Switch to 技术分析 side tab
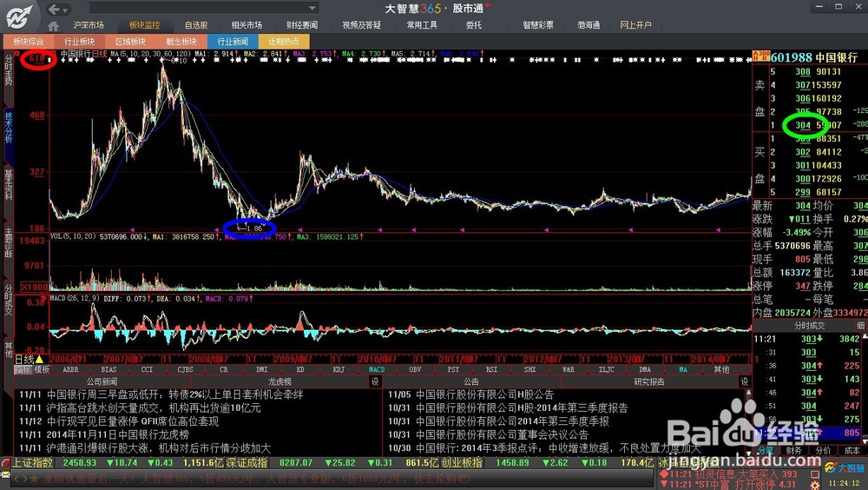The image size is (868, 490). coord(9,127)
